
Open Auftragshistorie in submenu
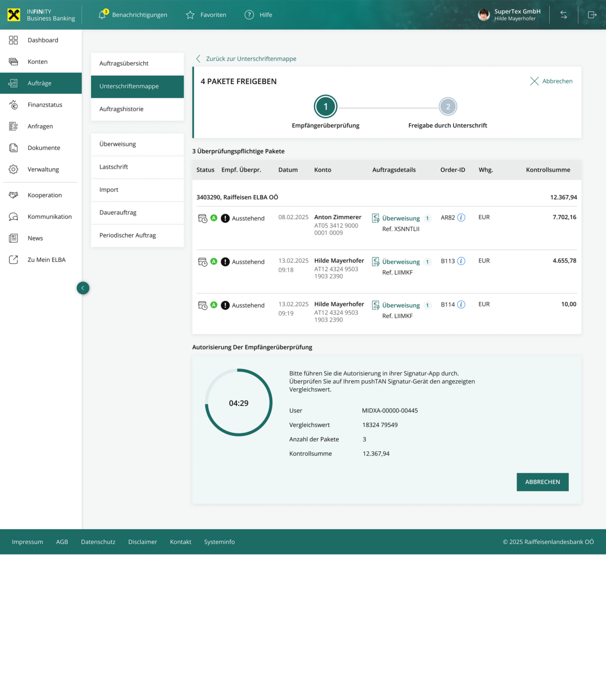tap(121, 109)
